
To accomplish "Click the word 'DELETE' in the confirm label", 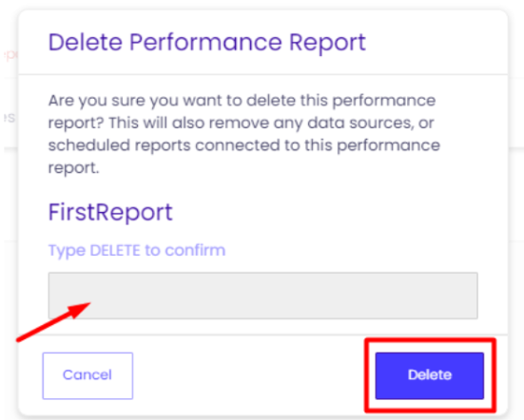I will pos(115,250).
